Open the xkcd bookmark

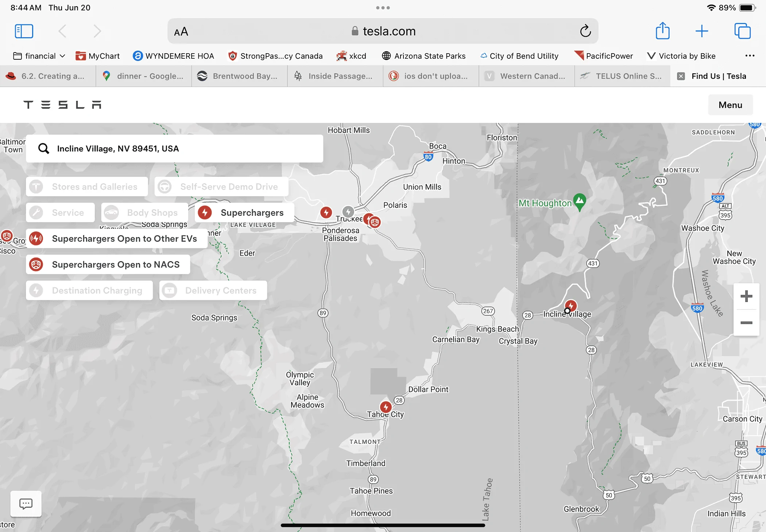[x=351, y=56]
